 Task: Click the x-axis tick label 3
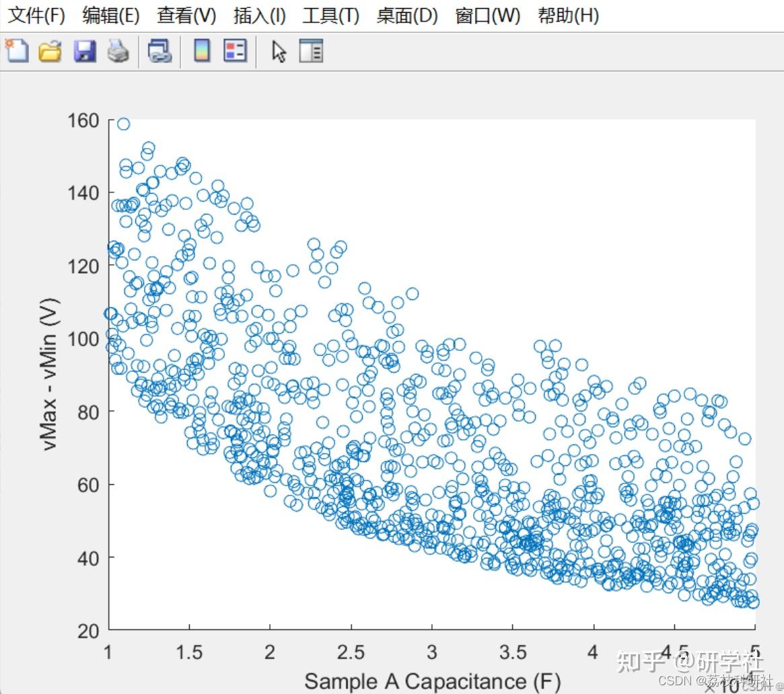click(x=431, y=652)
